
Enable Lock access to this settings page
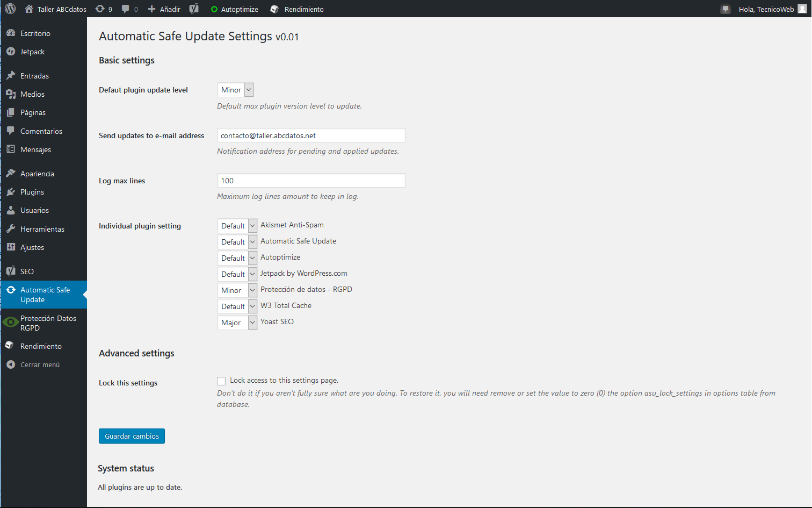[221, 381]
